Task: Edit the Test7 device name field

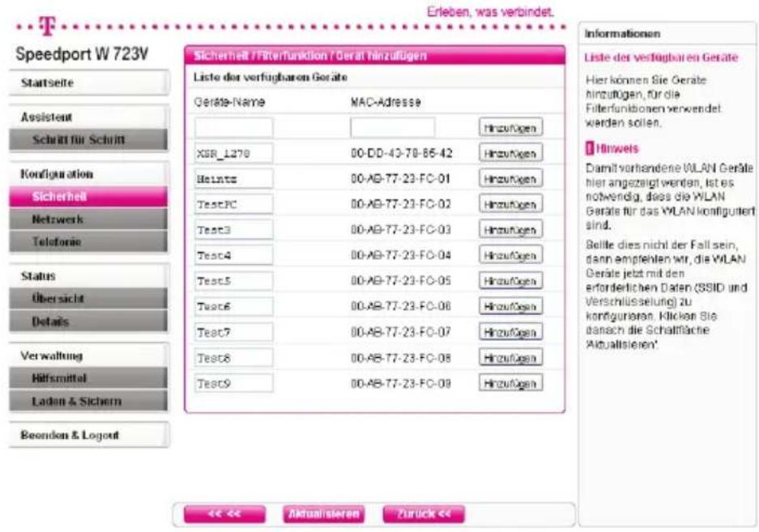Action: pos(234,332)
